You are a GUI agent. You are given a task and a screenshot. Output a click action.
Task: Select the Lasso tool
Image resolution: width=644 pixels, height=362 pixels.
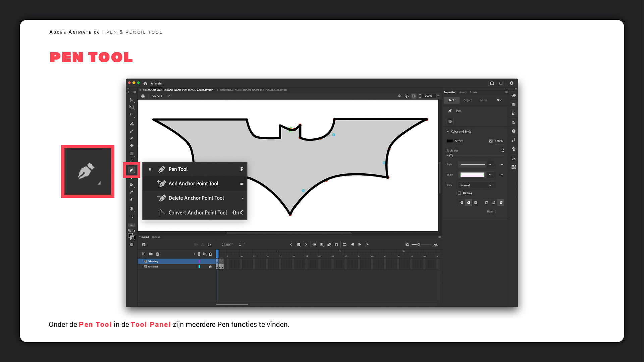pos(131,115)
